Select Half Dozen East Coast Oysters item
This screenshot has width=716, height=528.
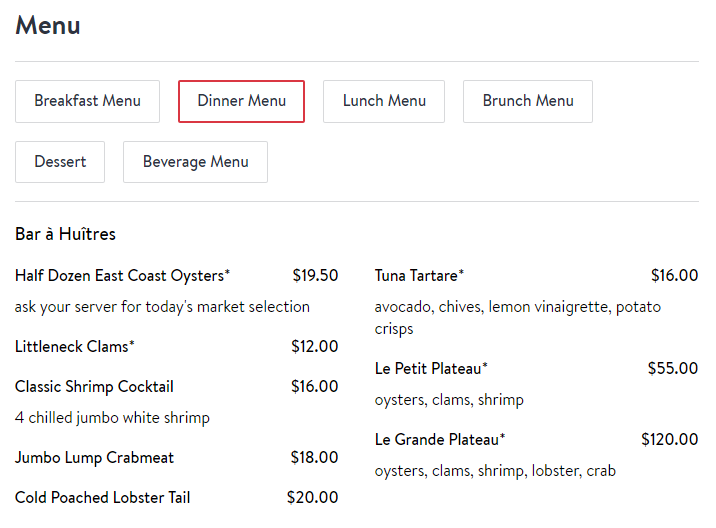click(x=122, y=276)
